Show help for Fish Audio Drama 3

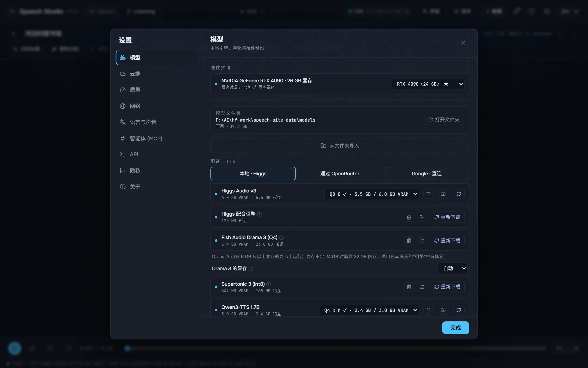(281, 238)
